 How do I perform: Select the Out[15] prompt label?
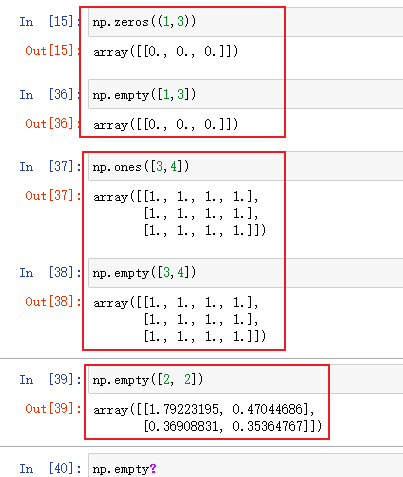point(53,51)
